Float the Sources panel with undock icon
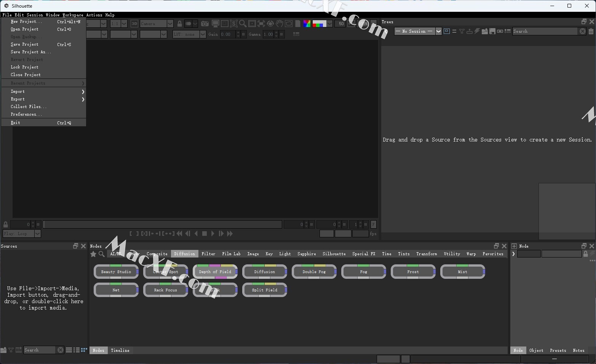 pos(75,246)
